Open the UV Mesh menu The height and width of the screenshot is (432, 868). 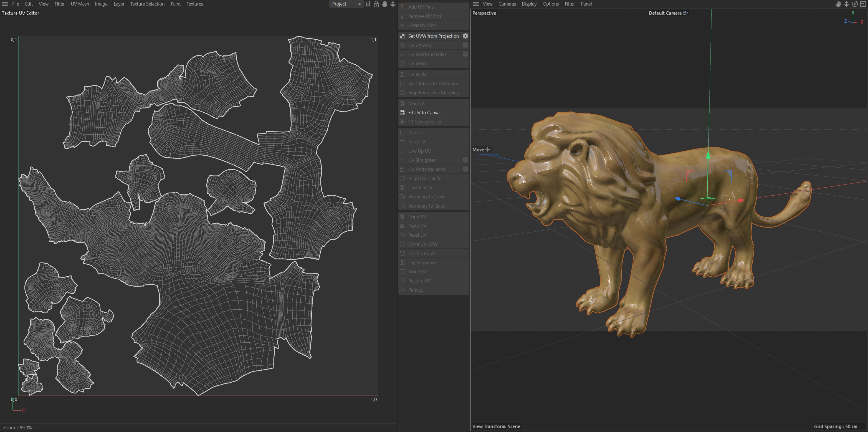[80, 4]
